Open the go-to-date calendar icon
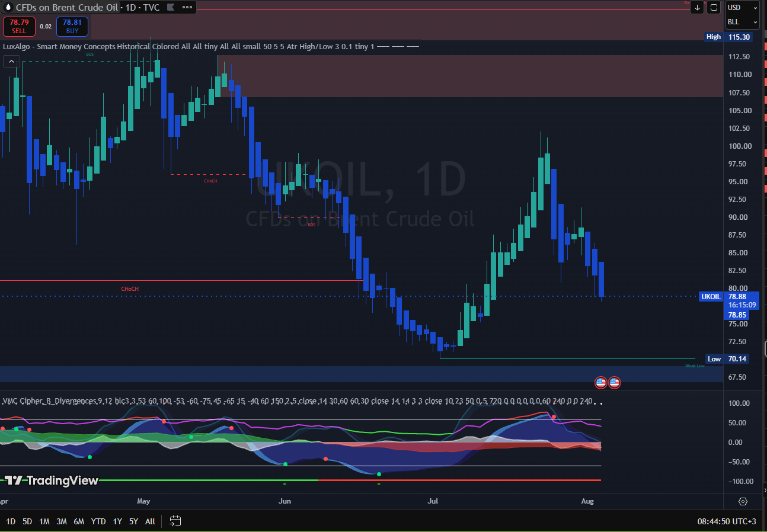Viewport: 767px width, 532px height. 175,521
